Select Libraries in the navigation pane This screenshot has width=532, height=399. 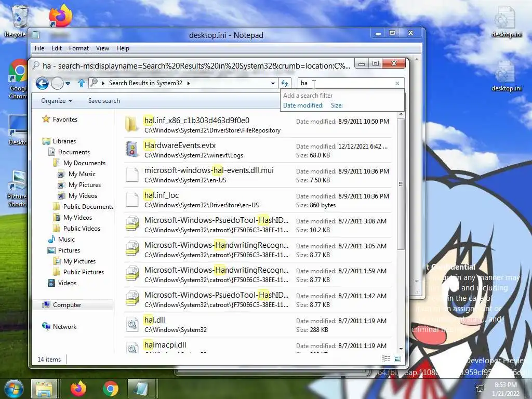[x=59, y=141]
